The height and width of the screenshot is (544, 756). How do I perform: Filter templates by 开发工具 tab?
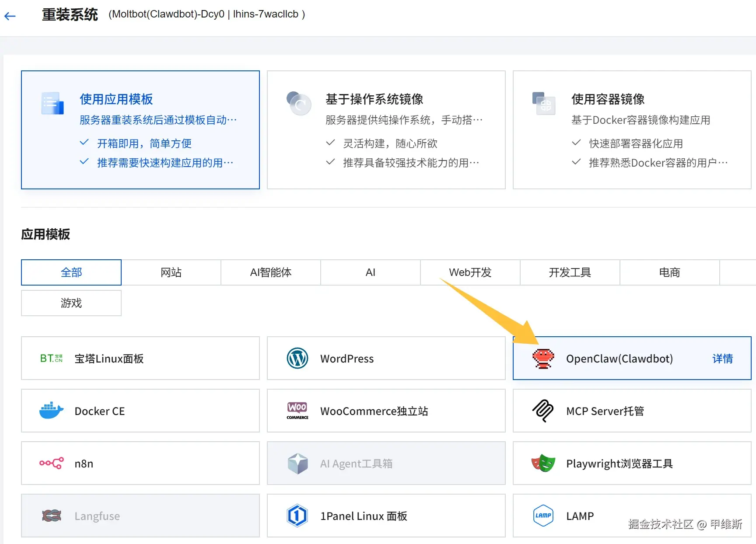click(570, 272)
